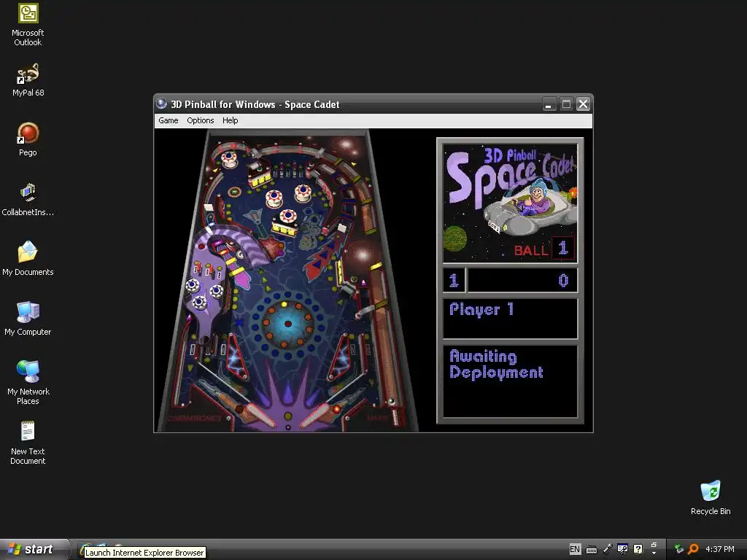Screen dimensions: 747x560
Task: Click the Start button on the taskbar
Action: (x=34, y=549)
